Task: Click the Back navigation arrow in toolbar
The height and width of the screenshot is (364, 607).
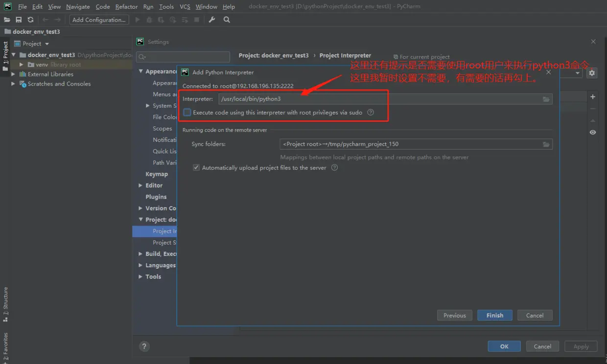Action: (45, 20)
